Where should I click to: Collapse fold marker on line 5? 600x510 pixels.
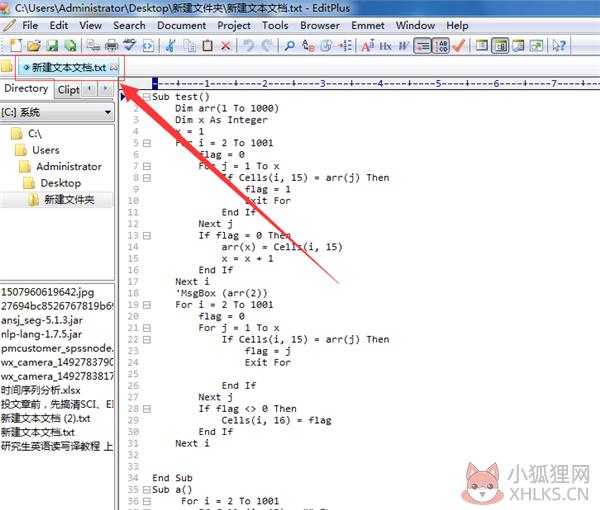147,143
